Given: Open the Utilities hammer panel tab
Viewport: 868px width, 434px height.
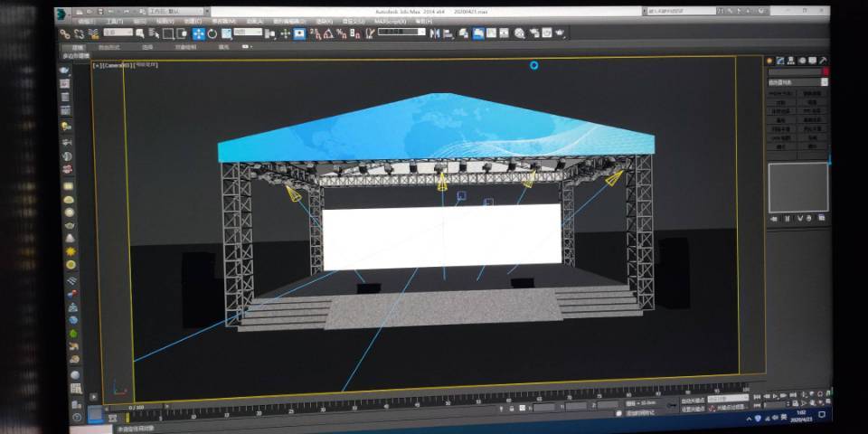Looking at the screenshot, I should pos(824,61).
